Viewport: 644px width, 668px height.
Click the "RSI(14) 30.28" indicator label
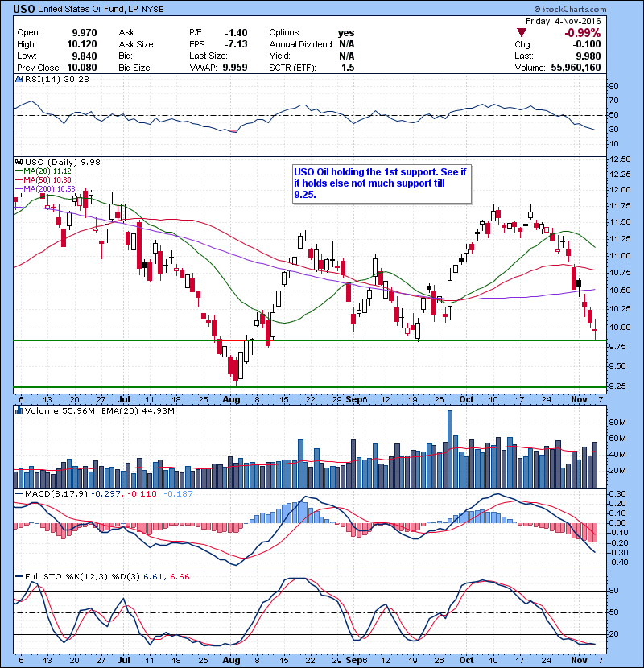(x=56, y=79)
